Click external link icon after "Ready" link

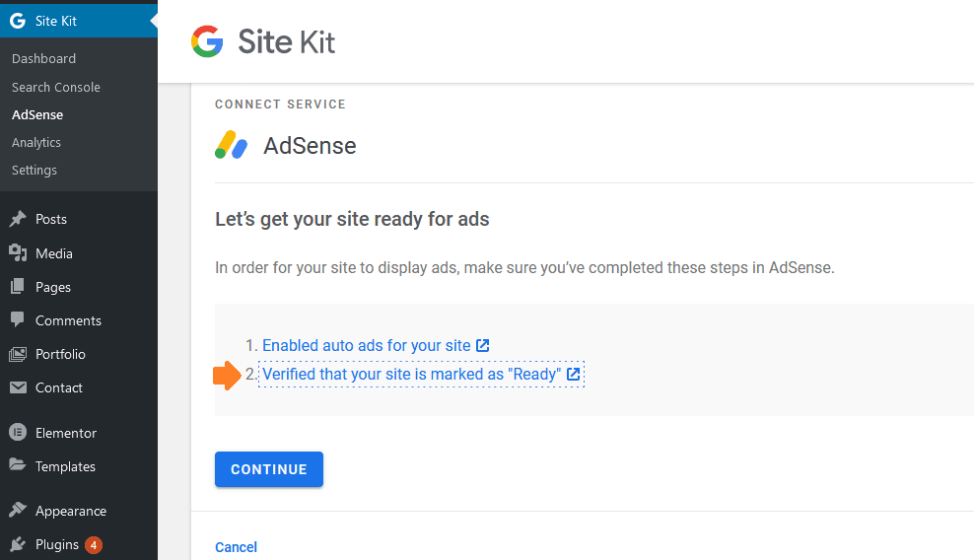point(574,375)
